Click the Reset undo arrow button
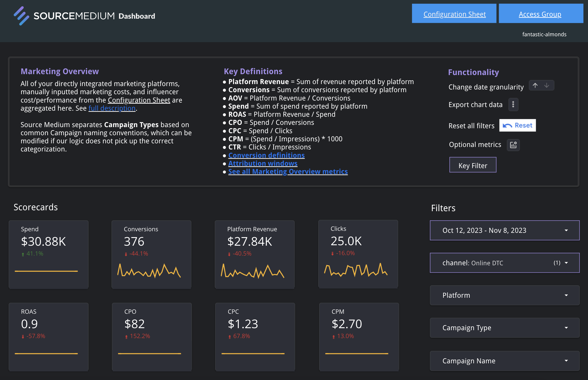This screenshot has height=380, width=588. (x=517, y=125)
